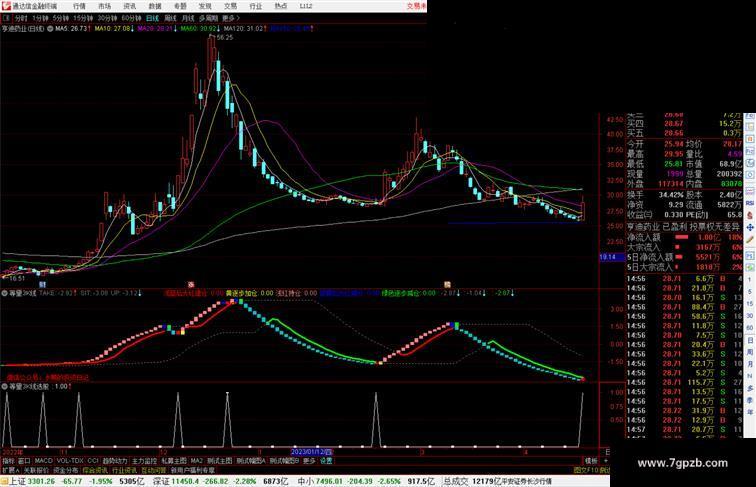Screen dimensions: 756x487
Task: Click the 净流入额 row in fund flow panel
Action: [x=685, y=237]
